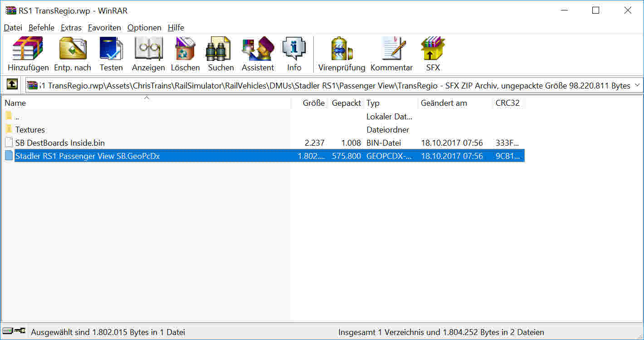The image size is (644, 340).
Task: Select SB DestBoards Inside.bin file name
Action: pyautogui.click(x=60, y=143)
